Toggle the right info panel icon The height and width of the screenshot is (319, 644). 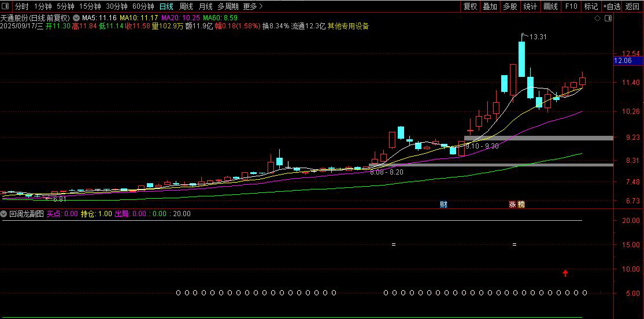(x=608, y=18)
